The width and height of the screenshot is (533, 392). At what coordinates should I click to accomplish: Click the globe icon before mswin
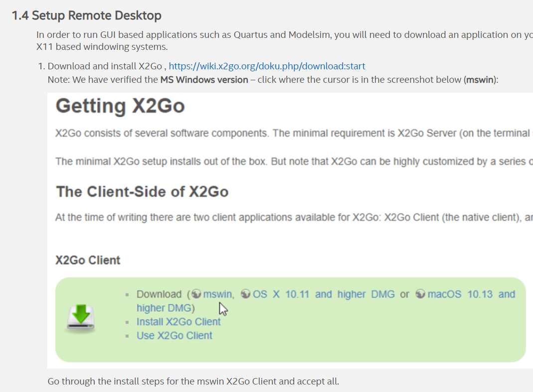195,294
